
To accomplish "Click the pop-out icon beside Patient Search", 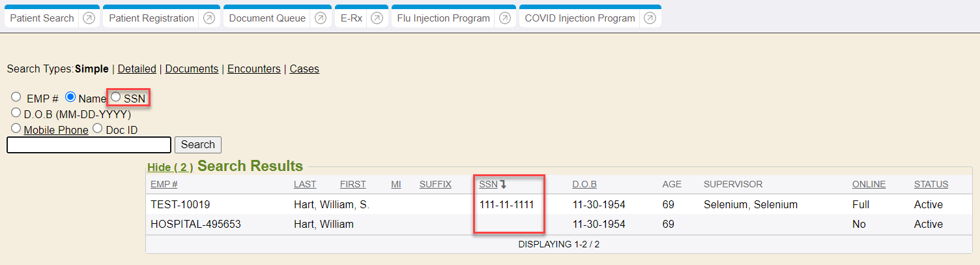I will tap(89, 18).
